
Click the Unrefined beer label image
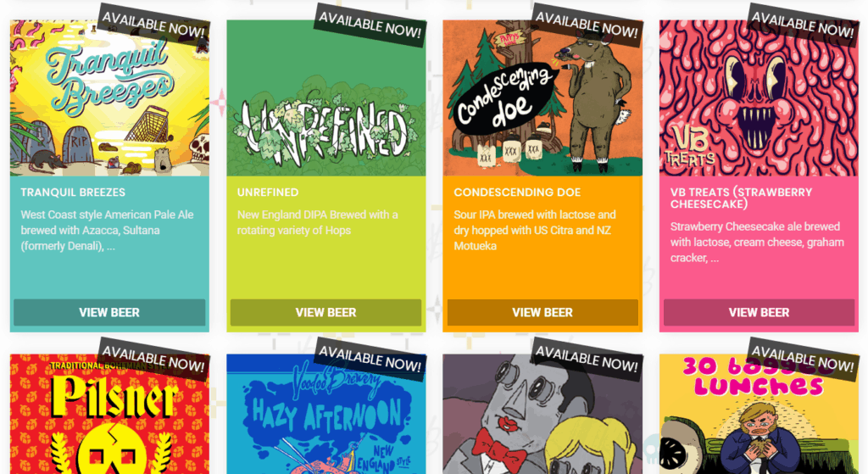point(326,98)
